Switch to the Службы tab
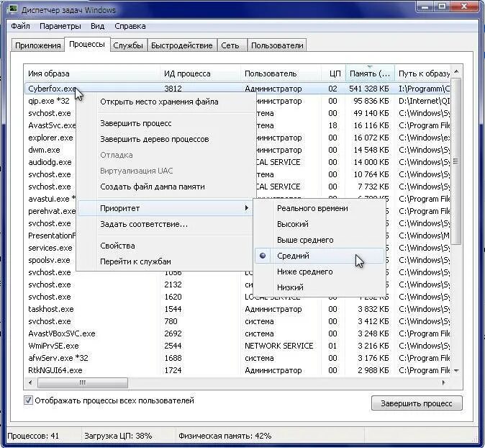 pos(128,45)
